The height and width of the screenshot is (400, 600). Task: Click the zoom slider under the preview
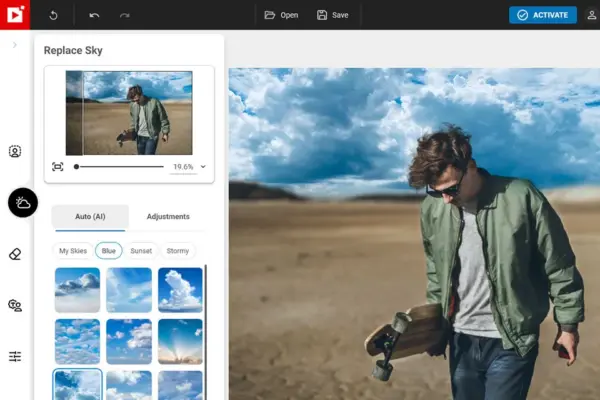(x=119, y=167)
